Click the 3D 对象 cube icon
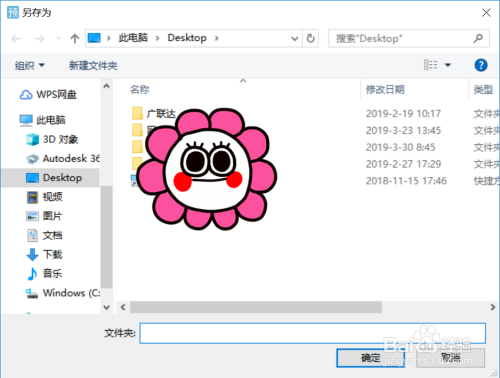Image resolution: width=500 pixels, height=378 pixels. (32, 139)
